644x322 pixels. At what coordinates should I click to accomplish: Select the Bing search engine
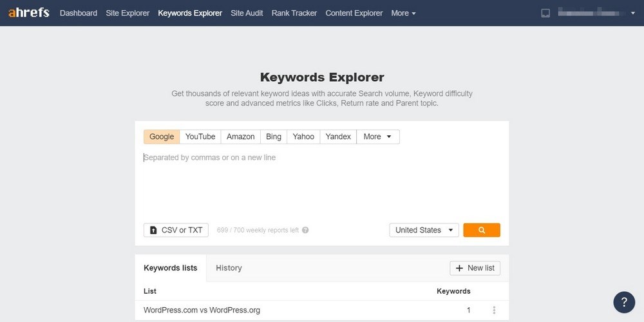(274, 137)
